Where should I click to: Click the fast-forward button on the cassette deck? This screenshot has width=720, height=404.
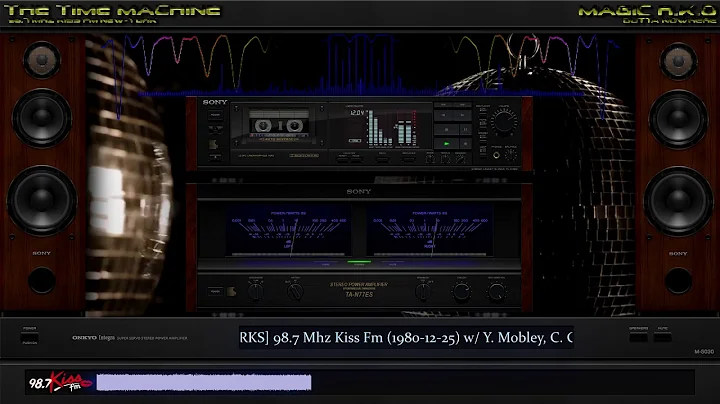pyautogui.click(x=462, y=115)
